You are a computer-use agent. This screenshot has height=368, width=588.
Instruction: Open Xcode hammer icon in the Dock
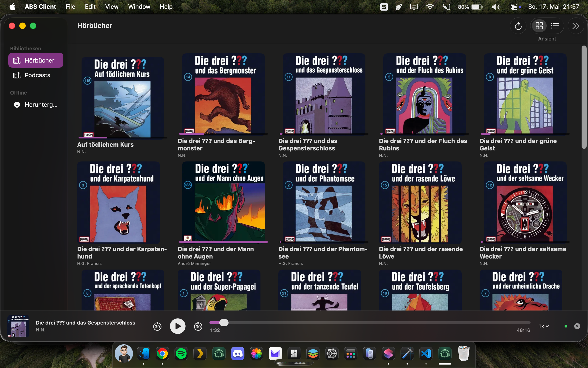[407, 354]
